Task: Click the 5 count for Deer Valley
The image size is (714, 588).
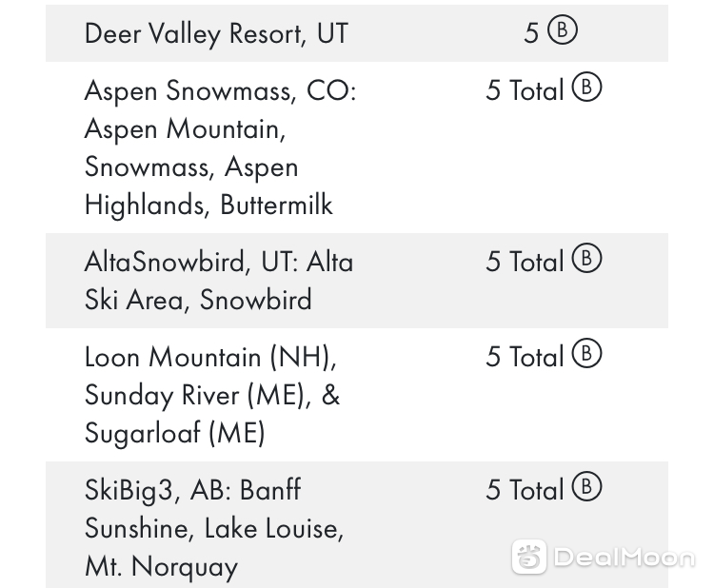Action: point(531,33)
